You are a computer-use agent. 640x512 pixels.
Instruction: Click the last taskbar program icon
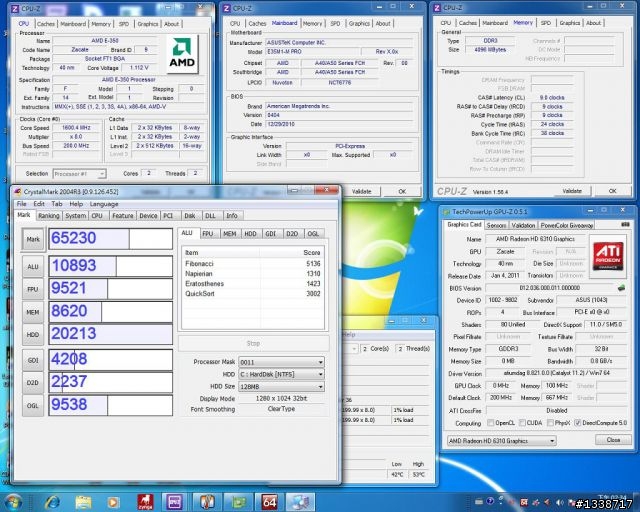[300, 502]
